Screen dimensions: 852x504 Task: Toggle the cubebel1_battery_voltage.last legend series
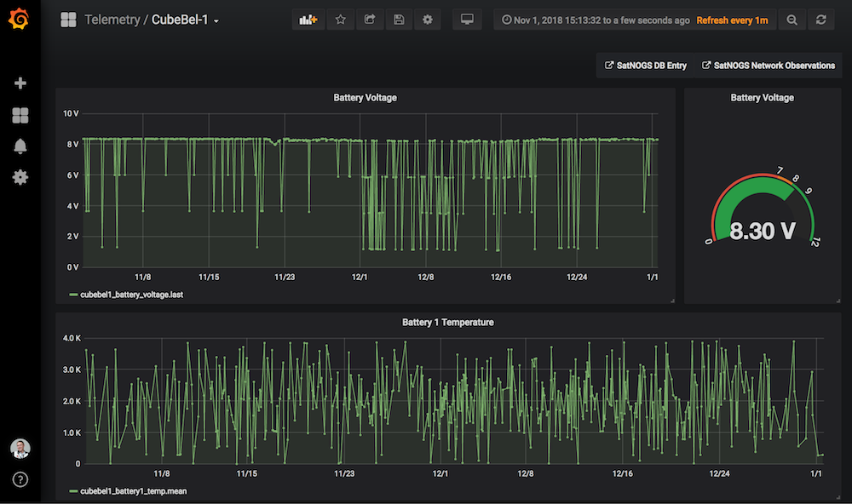point(131,295)
